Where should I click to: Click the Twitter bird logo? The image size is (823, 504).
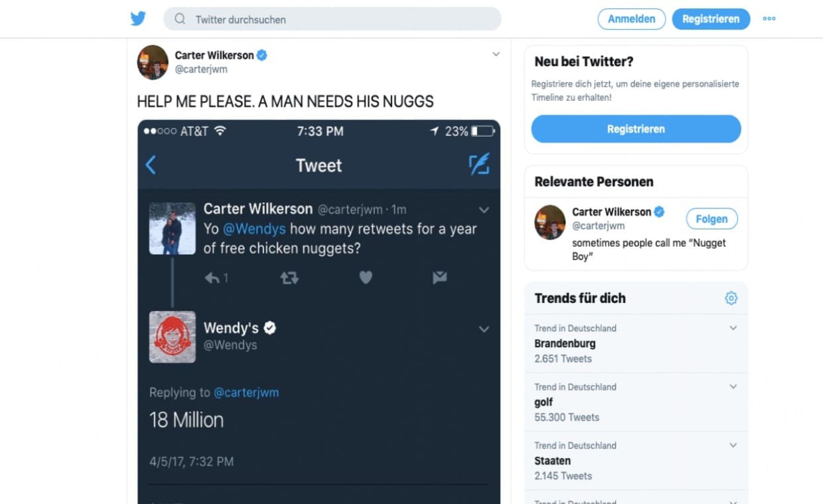click(x=138, y=18)
